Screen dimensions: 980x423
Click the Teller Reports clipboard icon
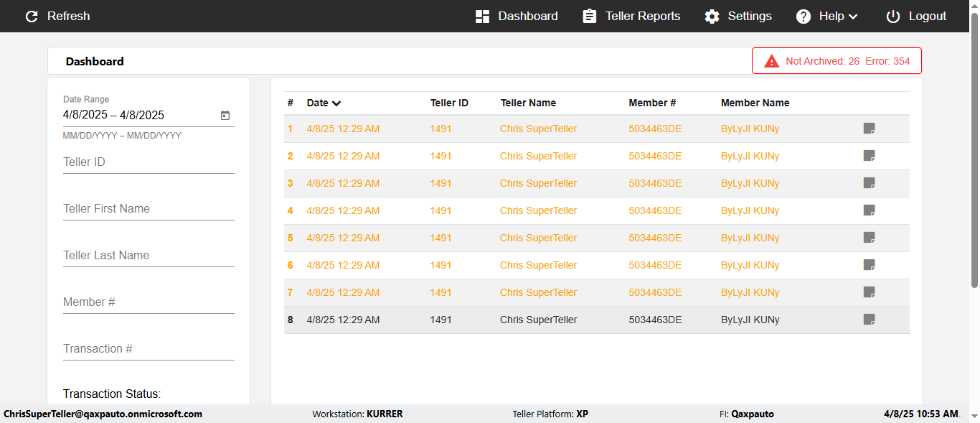tap(590, 17)
